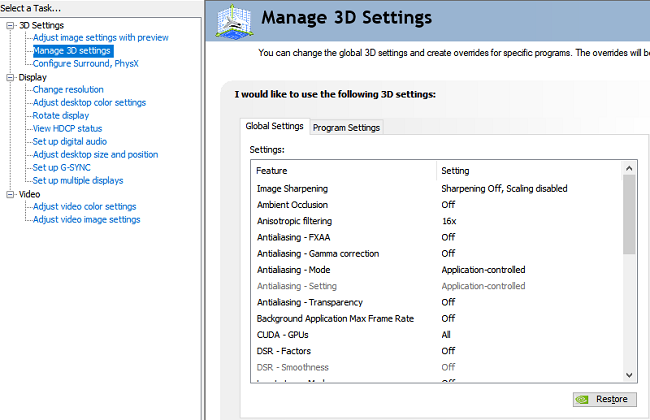Click the Manage 3D Settings header icon
Screen dimensions: 650x420
point(232,21)
